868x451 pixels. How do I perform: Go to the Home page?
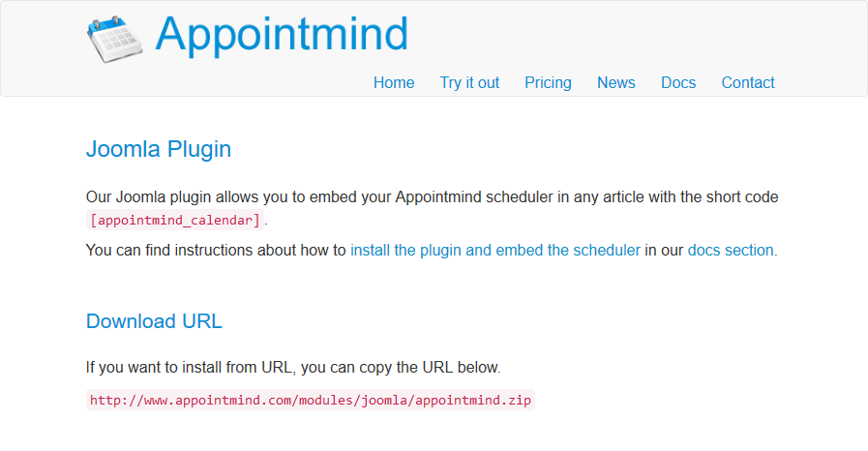[394, 82]
